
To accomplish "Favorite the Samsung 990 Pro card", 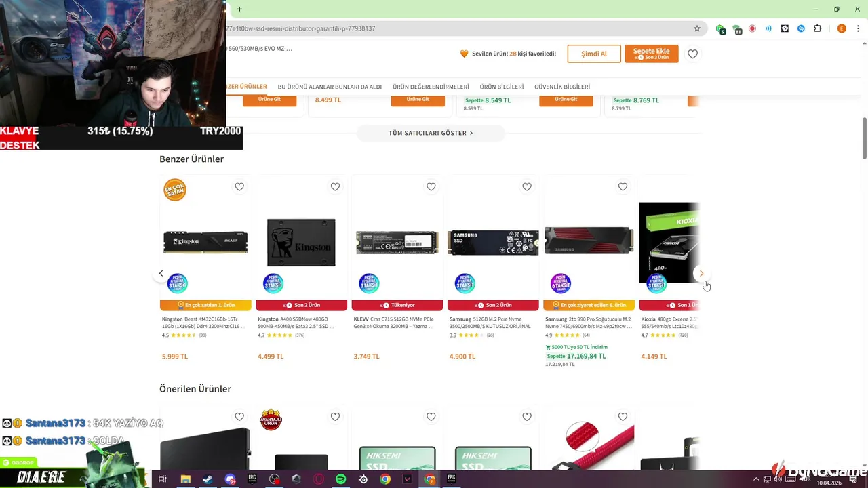I will (x=623, y=187).
